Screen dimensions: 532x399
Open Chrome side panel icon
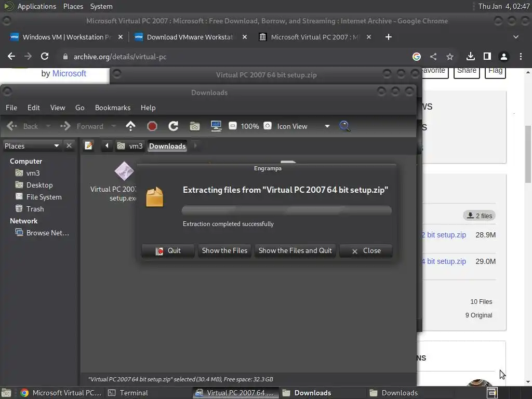pos(487,57)
